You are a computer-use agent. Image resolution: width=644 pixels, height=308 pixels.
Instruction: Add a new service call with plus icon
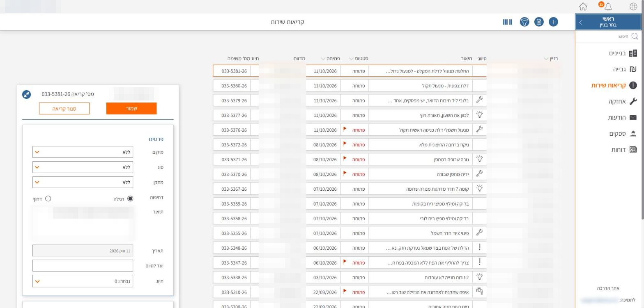(553, 22)
